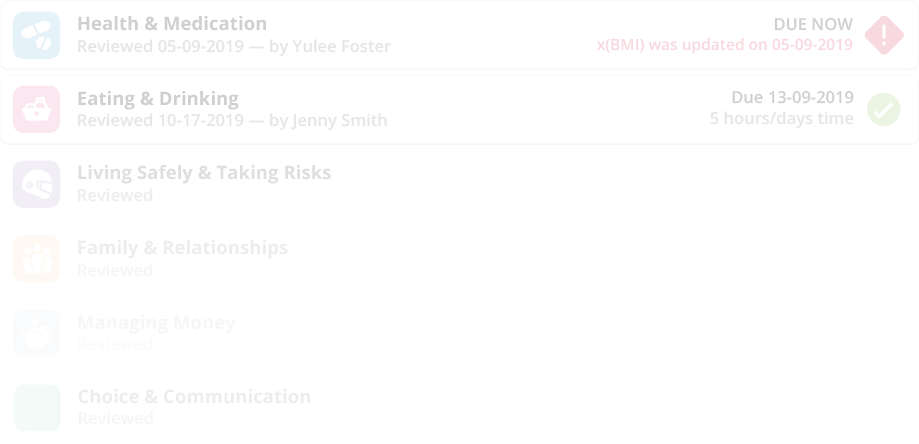919x444 pixels.
Task: Click the Health & Medication pills icon
Action: 36,35
